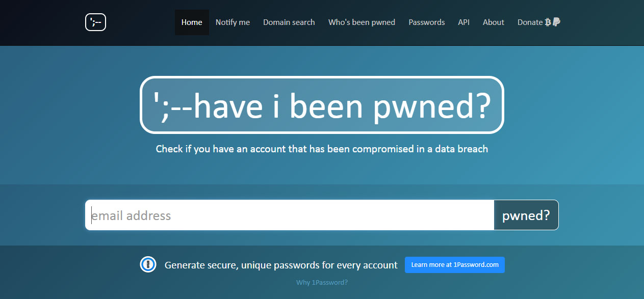Image resolution: width=644 pixels, height=299 pixels.
Task: Go to Domain search
Action: pyautogui.click(x=289, y=22)
